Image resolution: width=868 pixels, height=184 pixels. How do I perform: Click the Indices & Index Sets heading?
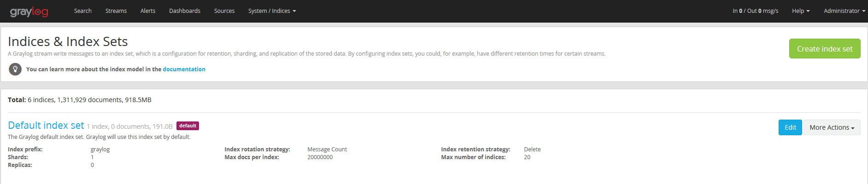68,41
